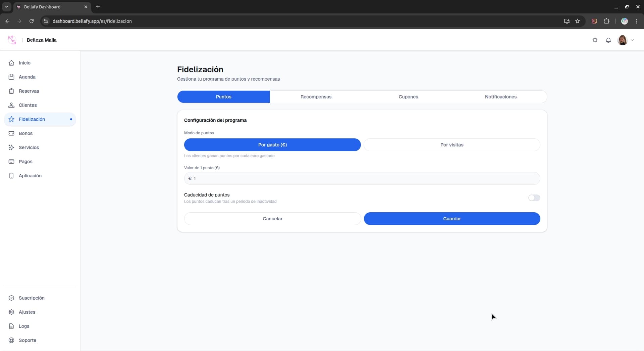Open the Agenda section in the sidebar
This screenshot has height=351, width=644.
tap(28, 77)
